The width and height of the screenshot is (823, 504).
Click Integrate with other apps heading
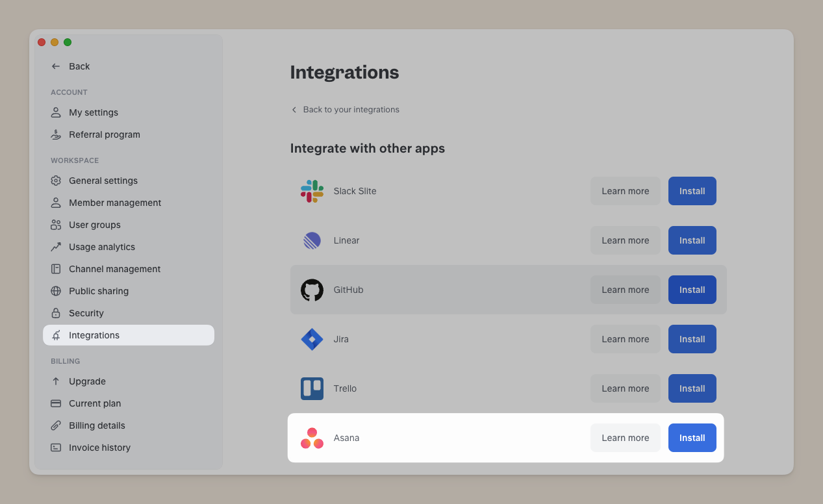pyautogui.click(x=368, y=148)
